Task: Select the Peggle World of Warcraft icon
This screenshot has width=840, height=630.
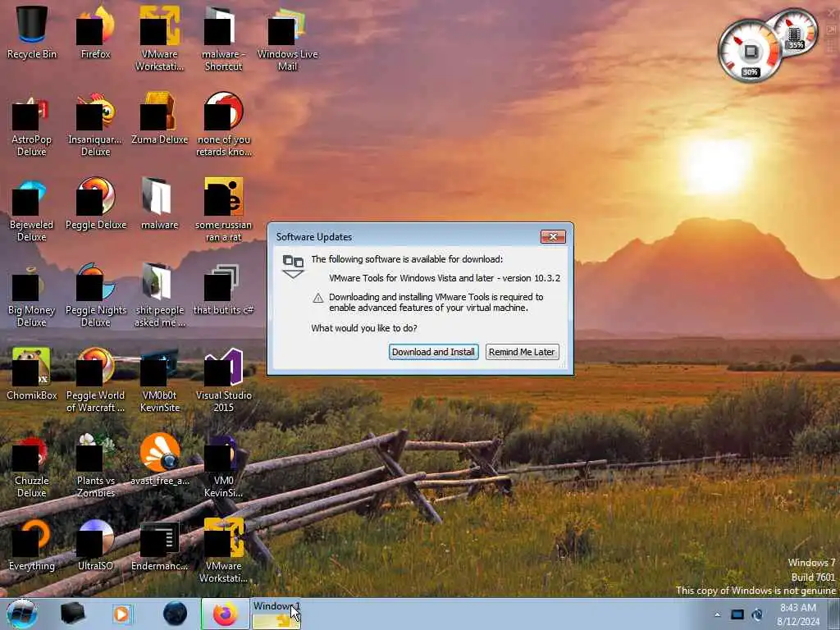Action: point(95,380)
